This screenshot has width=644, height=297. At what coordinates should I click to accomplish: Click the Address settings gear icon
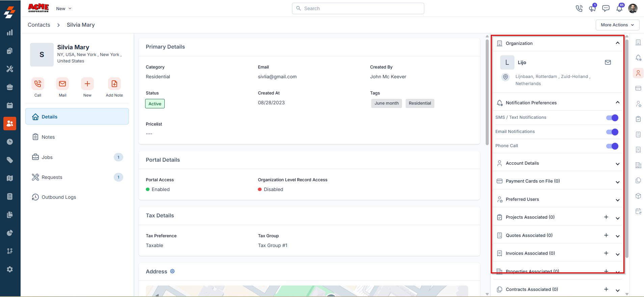[172, 271]
